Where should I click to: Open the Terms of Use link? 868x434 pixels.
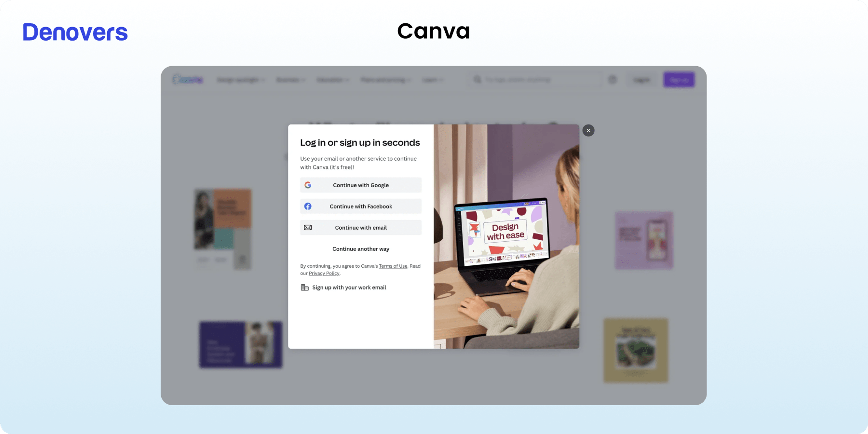pos(393,266)
